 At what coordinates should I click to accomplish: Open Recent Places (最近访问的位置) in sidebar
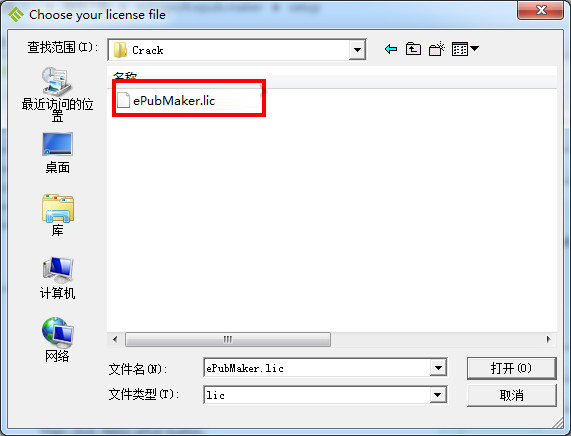pyautogui.click(x=57, y=95)
